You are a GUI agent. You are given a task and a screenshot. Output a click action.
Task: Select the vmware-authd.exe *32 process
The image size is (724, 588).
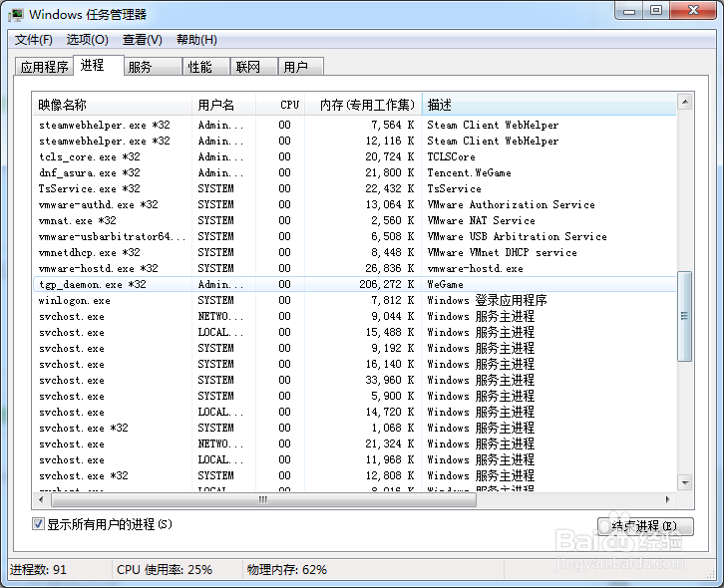(355, 204)
